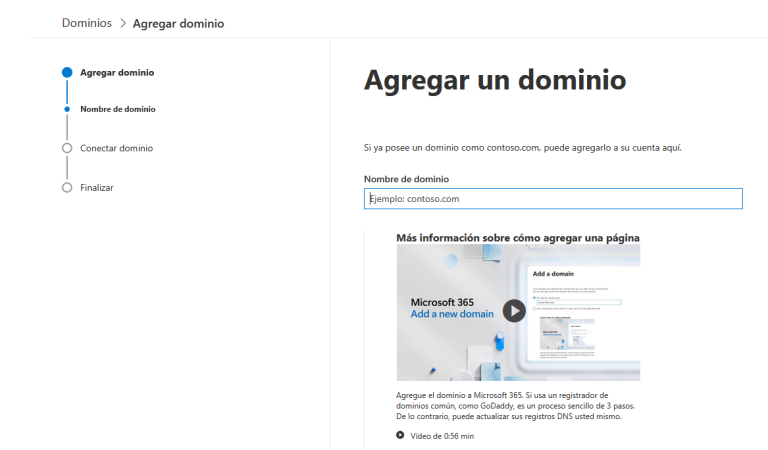Screen dimensions: 768x450
Task: Click 'Add a new domain' text on the video
Action: coord(451,314)
